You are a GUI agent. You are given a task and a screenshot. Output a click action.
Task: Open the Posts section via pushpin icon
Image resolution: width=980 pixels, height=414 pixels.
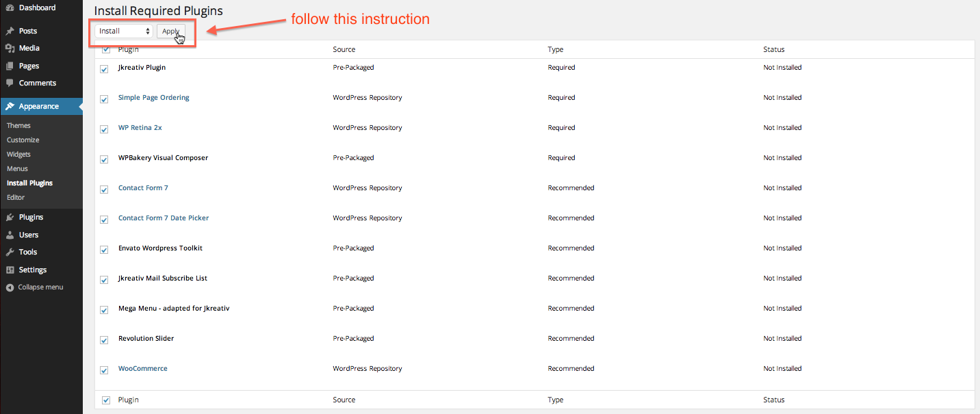tap(11, 30)
